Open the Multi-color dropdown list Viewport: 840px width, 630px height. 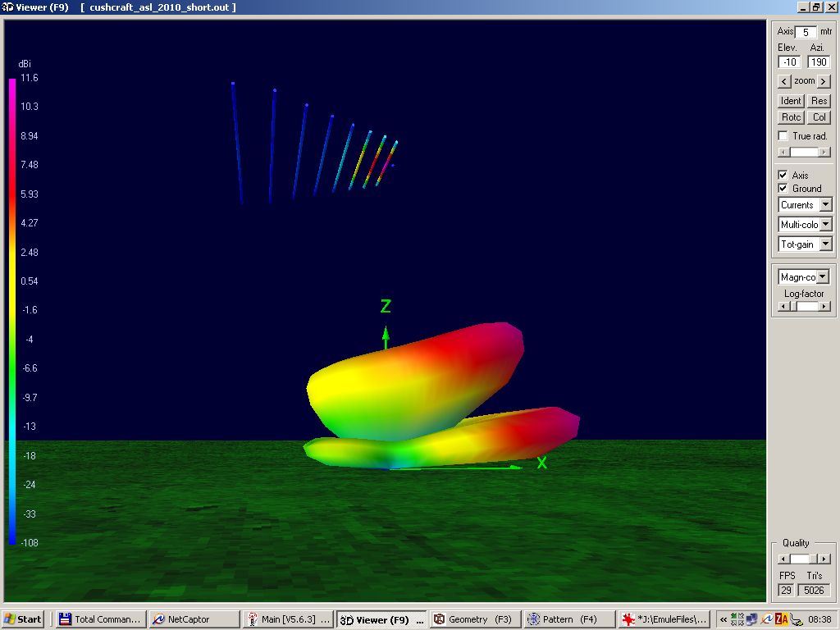click(x=825, y=225)
